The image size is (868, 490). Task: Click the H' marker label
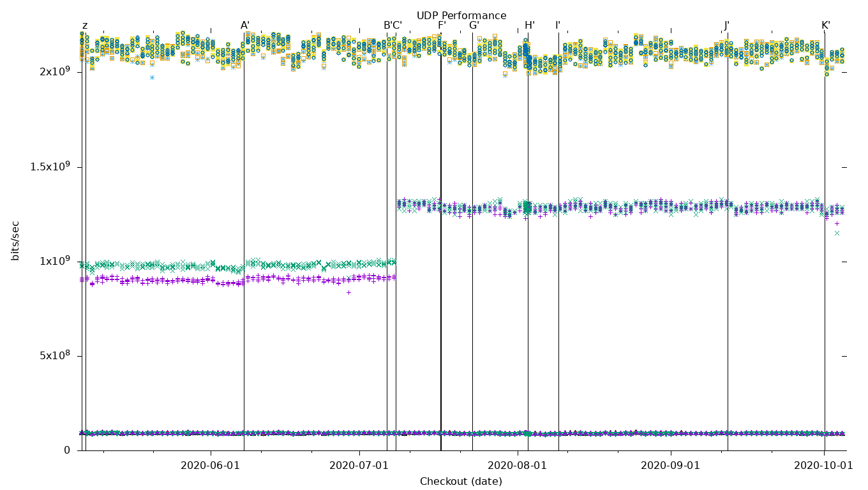pyautogui.click(x=530, y=26)
